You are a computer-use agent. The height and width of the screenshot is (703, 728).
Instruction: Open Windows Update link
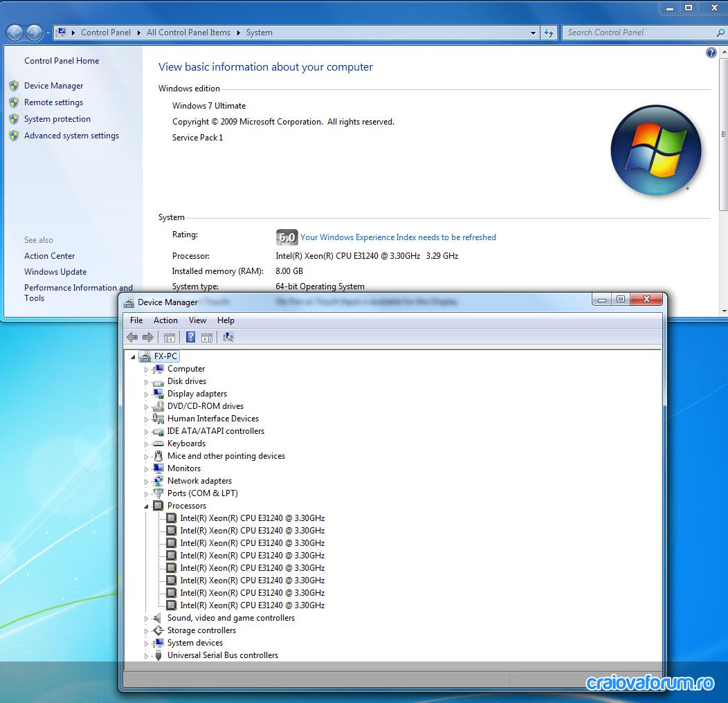[x=55, y=272]
